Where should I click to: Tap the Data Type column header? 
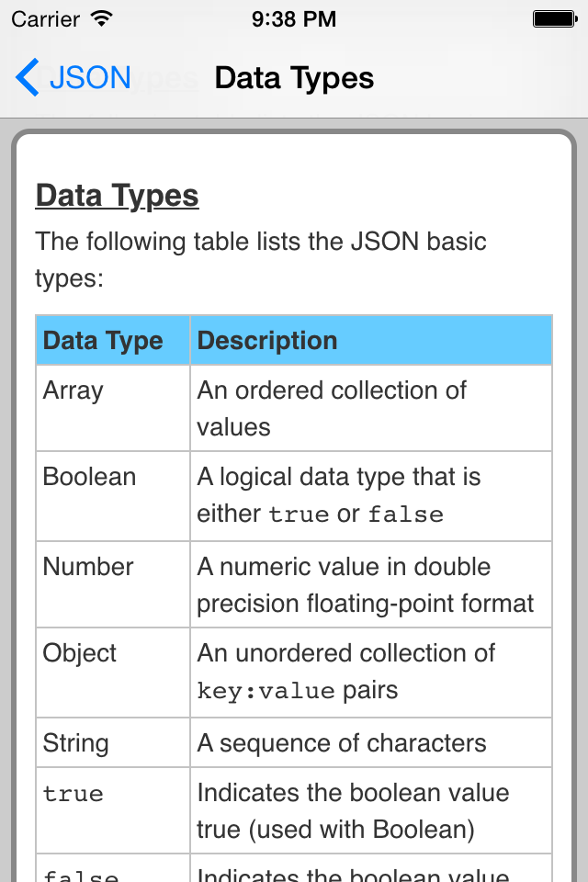coord(103,341)
